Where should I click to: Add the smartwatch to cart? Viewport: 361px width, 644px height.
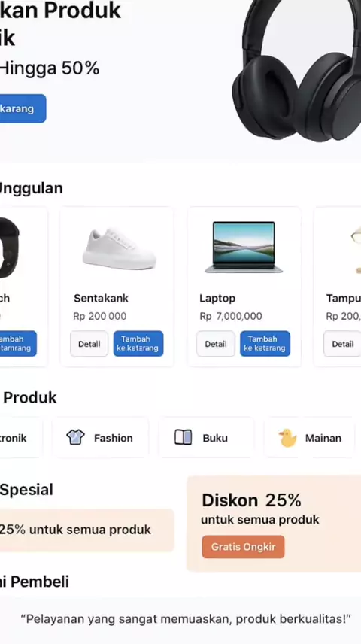point(18,343)
